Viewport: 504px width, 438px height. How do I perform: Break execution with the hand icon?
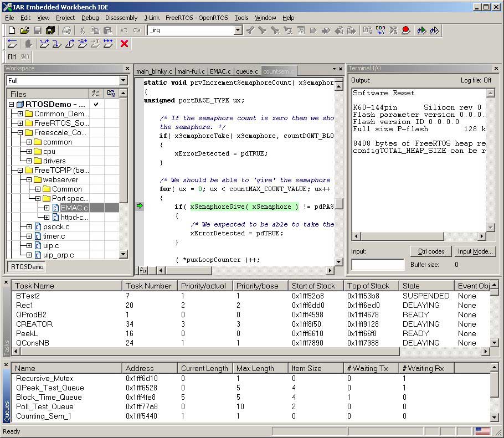pyautogui.click(x=28, y=44)
